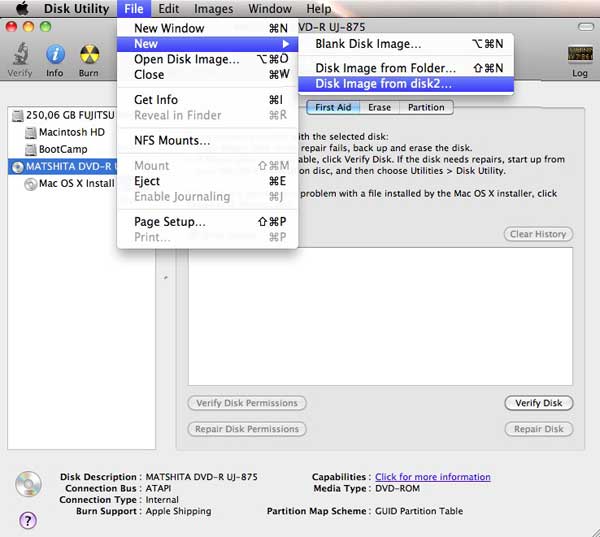This screenshot has width=600, height=537.
Task: Select Disk Image from disk2 item
Action: pyautogui.click(x=406, y=84)
